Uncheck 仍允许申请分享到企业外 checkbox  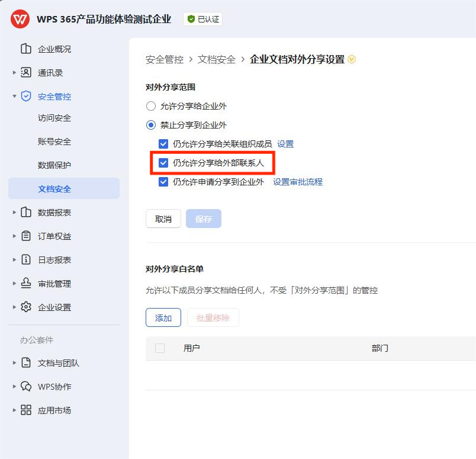pos(163,182)
